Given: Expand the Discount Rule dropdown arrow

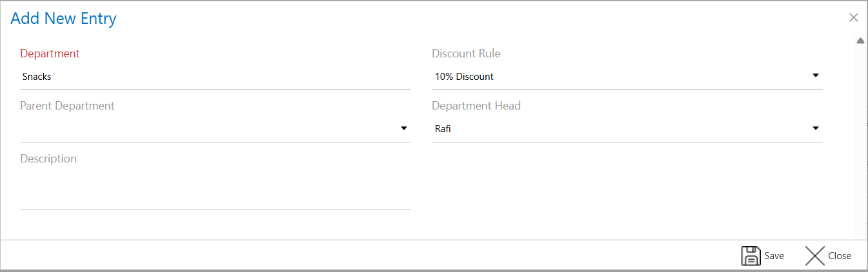Looking at the screenshot, I should [x=816, y=76].
